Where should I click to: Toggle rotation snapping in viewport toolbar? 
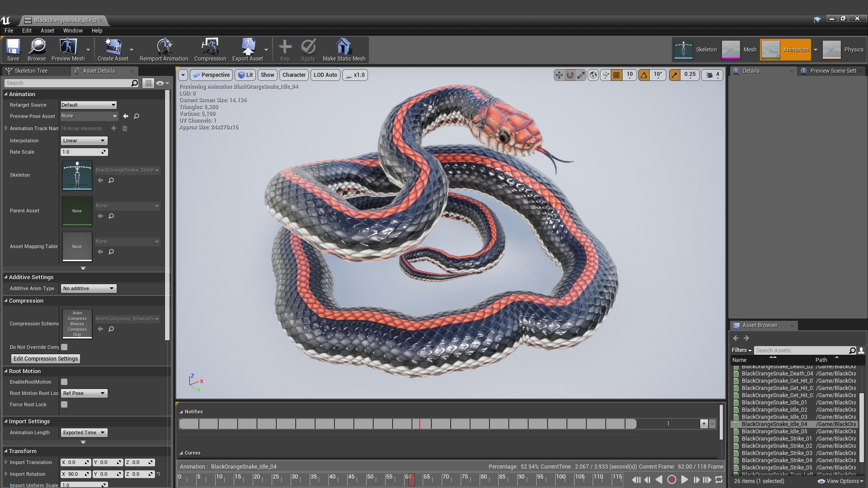tap(644, 75)
